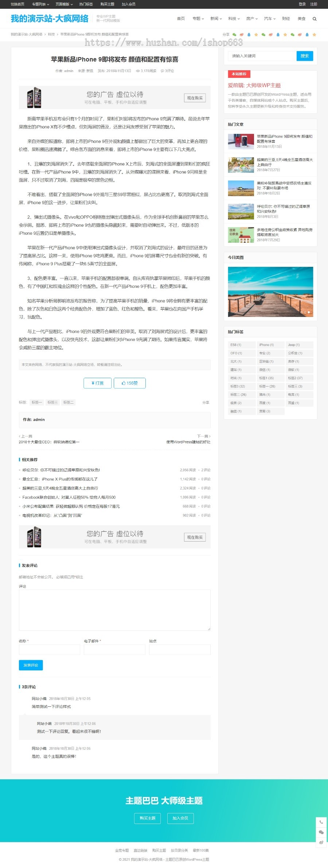Click the blue 搜索 search button

coord(305,56)
